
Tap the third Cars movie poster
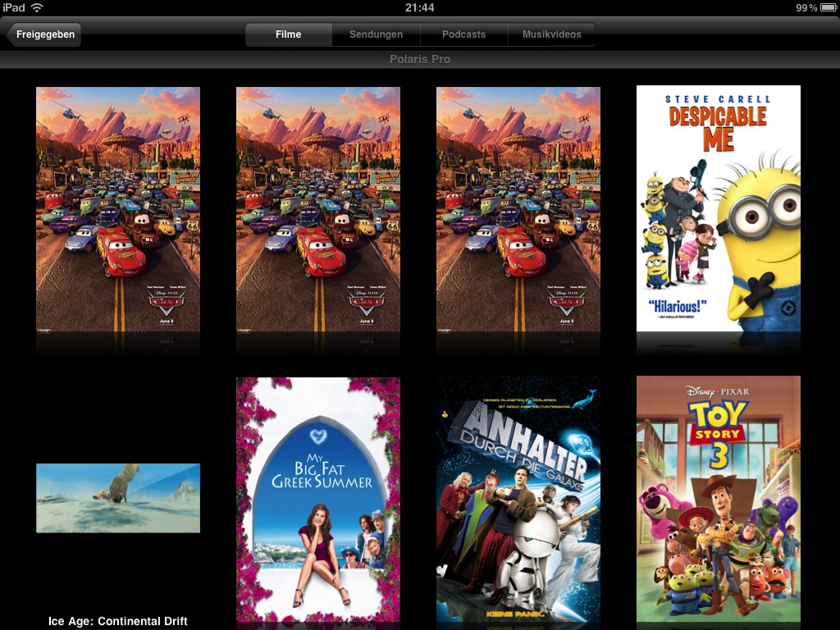tap(518, 209)
